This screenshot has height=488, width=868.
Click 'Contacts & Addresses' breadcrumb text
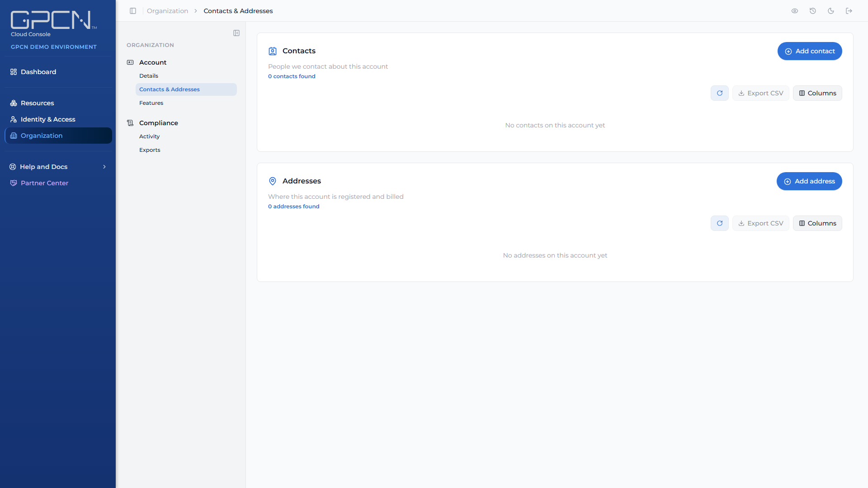click(238, 11)
